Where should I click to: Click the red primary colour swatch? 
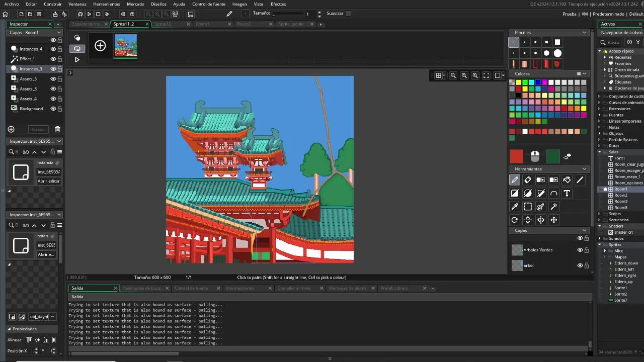516,156
